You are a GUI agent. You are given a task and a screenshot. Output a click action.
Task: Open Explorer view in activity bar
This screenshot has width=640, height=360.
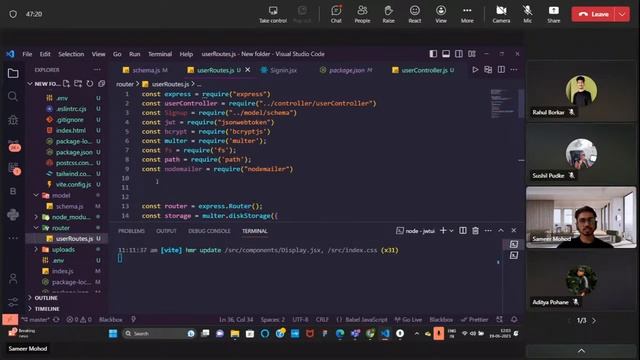click(13, 73)
